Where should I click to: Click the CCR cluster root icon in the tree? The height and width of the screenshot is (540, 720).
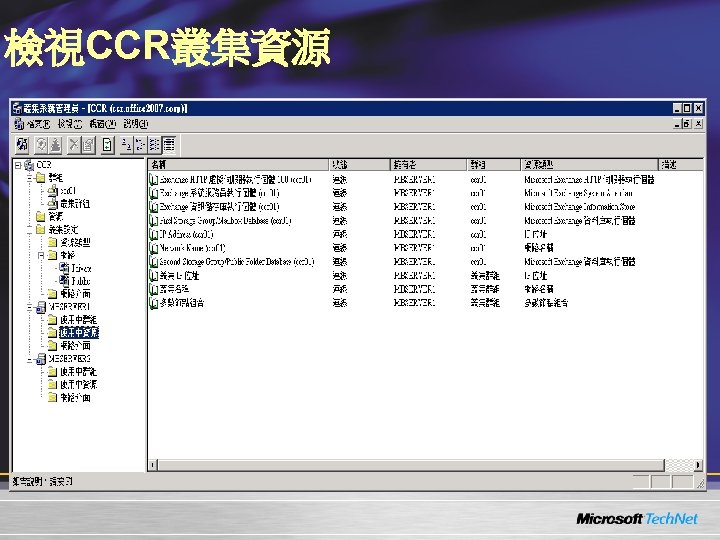pos(29,165)
